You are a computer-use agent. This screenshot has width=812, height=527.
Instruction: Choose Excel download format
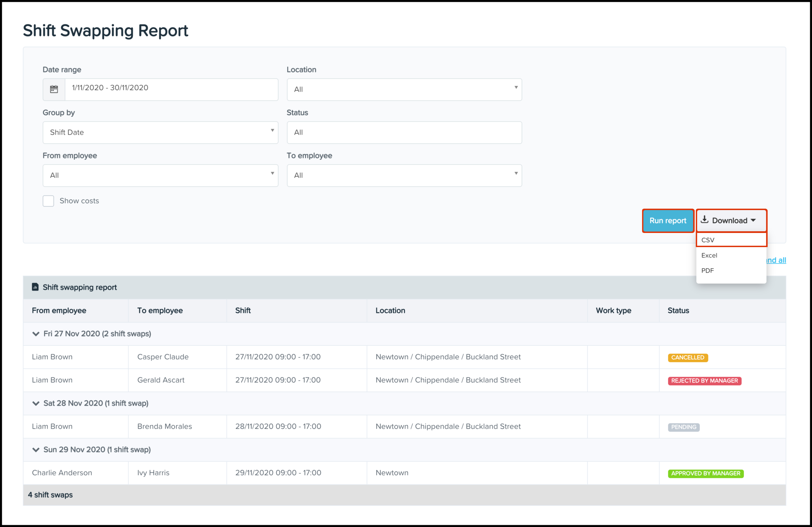pos(709,255)
